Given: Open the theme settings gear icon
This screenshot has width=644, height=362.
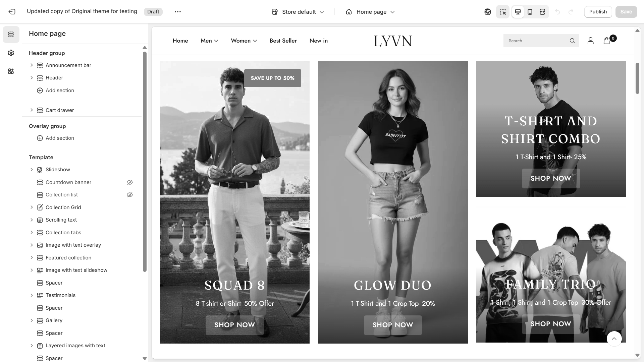Looking at the screenshot, I should click(x=11, y=53).
